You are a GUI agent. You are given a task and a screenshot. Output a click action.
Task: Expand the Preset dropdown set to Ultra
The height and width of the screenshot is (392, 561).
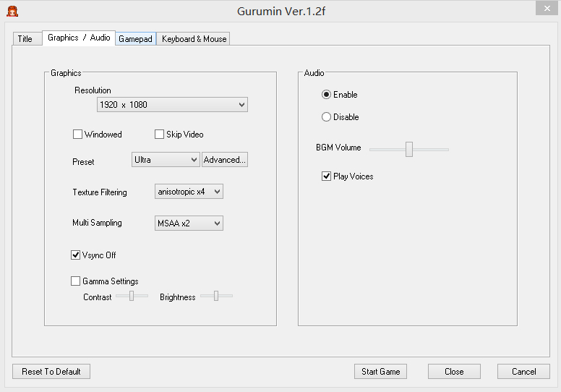click(166, 160)
